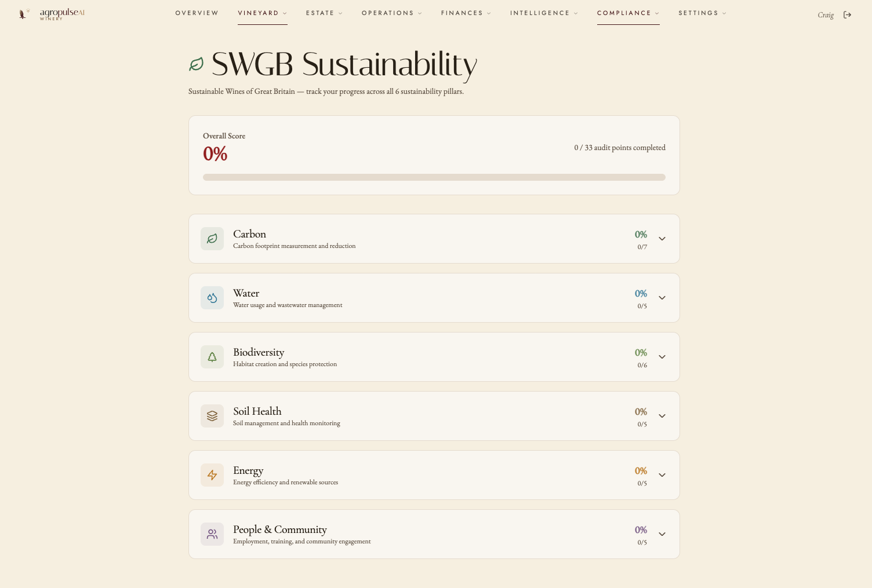Click the Water pillar title
The width and height of the screenshot is (872, 588).
(x=246, y=293)
